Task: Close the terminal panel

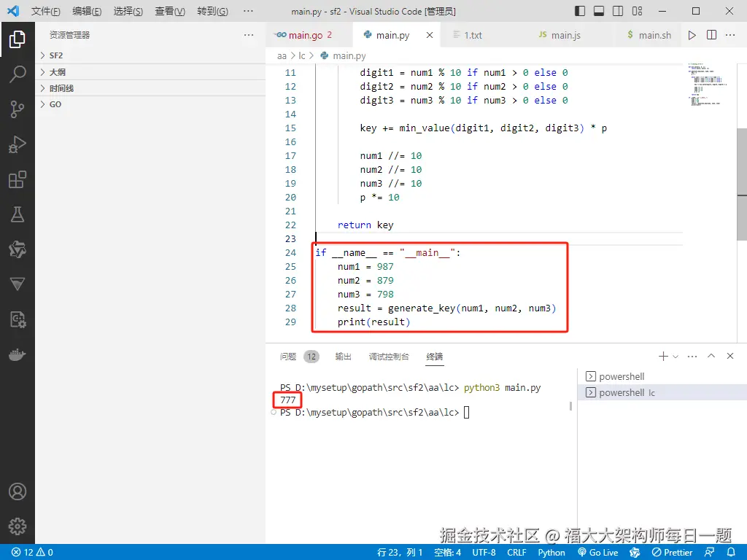Action: [729, 356]
